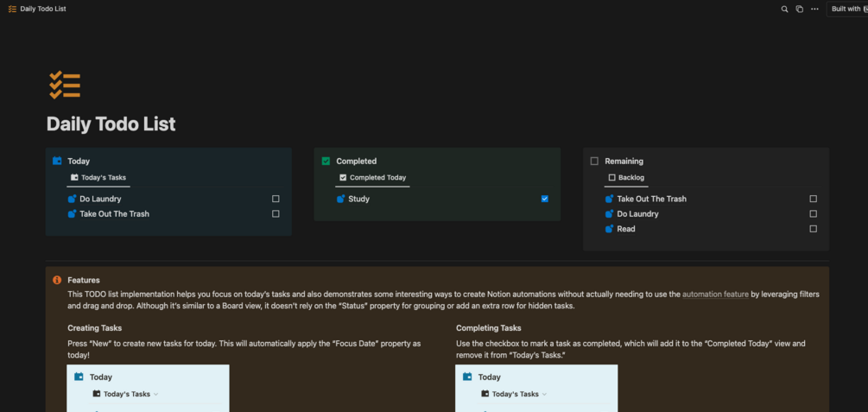The image size is (868, 412).
Task: Check the Do Laundry box under Today
Action: tap(276, 199)
